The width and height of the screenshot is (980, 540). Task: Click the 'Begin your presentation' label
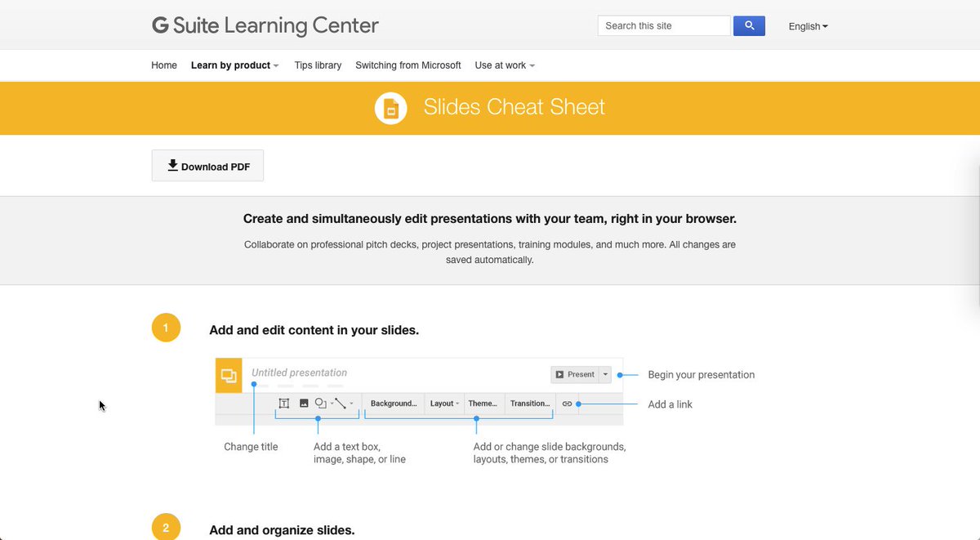coord(702,375)
